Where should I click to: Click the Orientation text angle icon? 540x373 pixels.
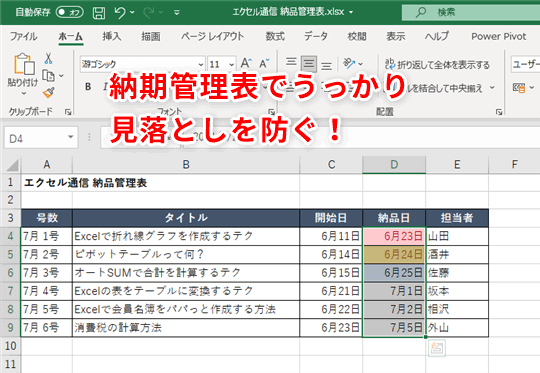click(x=349, y=63)
